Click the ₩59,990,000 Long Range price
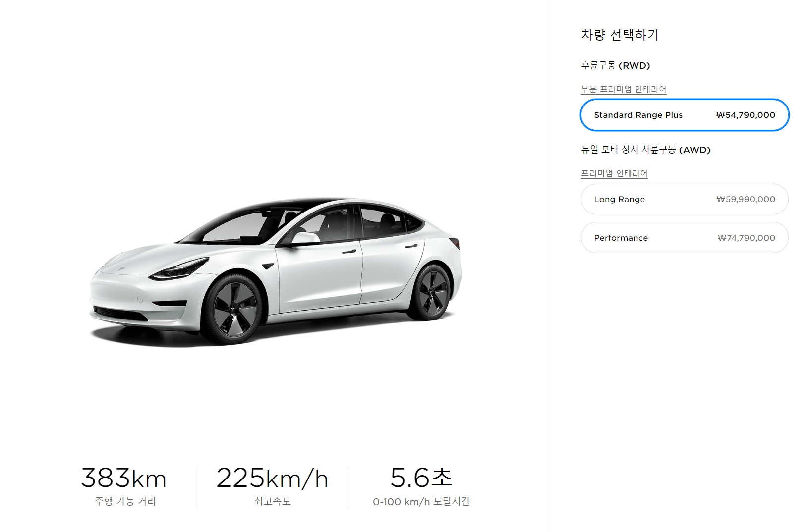 pos(746,199)
